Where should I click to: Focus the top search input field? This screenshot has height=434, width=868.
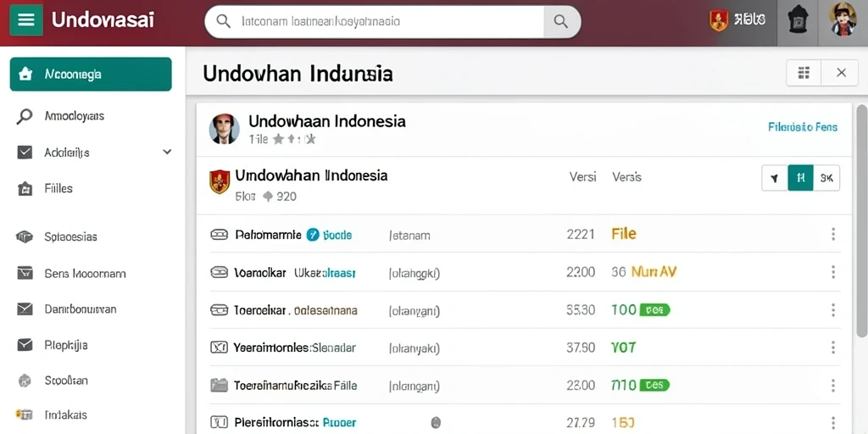point(392,21)
